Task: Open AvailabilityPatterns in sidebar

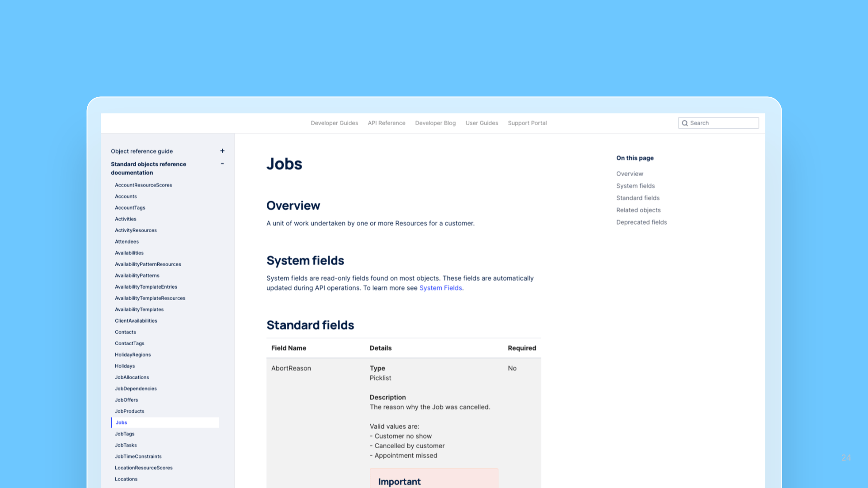Action: point(137,276)
